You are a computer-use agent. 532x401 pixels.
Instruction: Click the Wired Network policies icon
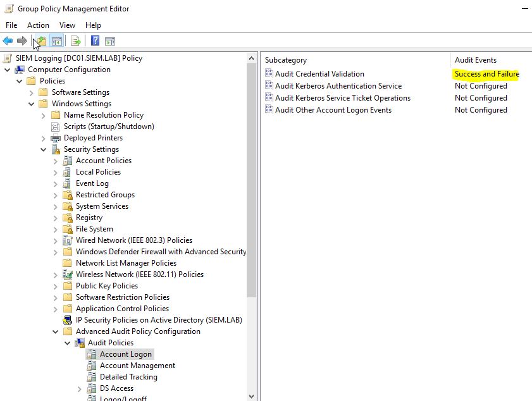68,240
